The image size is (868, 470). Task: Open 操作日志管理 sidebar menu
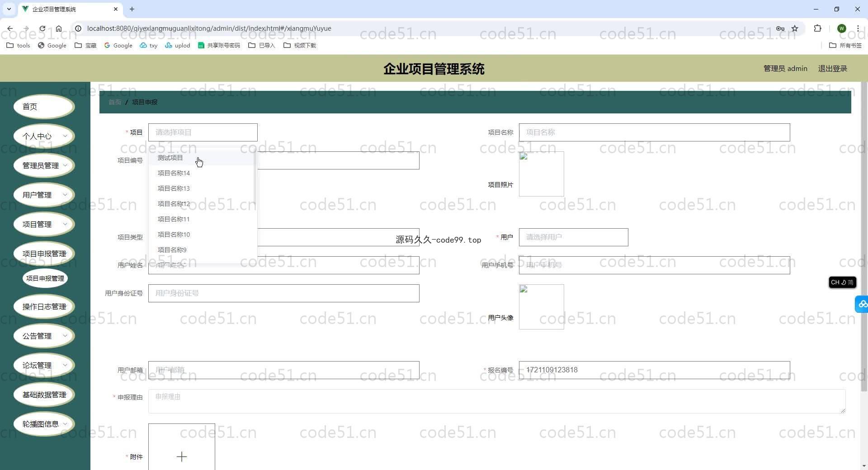[x=44, y=306]
